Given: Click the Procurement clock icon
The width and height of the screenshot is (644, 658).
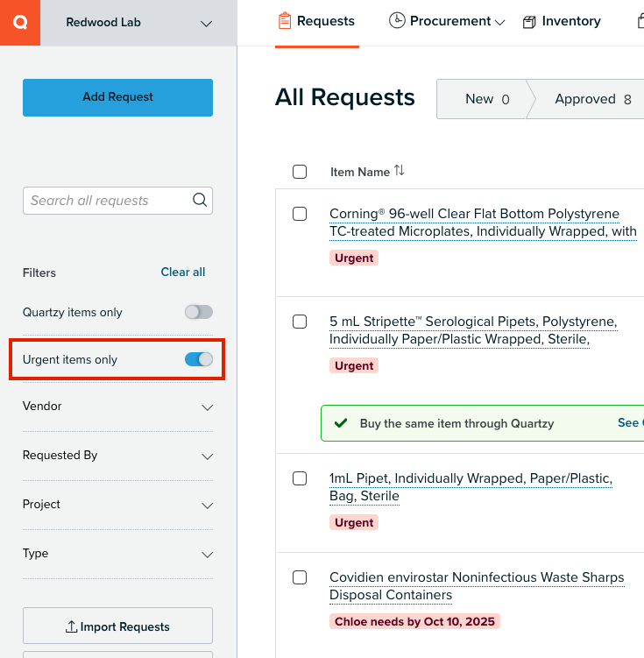Looking at the screenshot, I should point(397,20).
